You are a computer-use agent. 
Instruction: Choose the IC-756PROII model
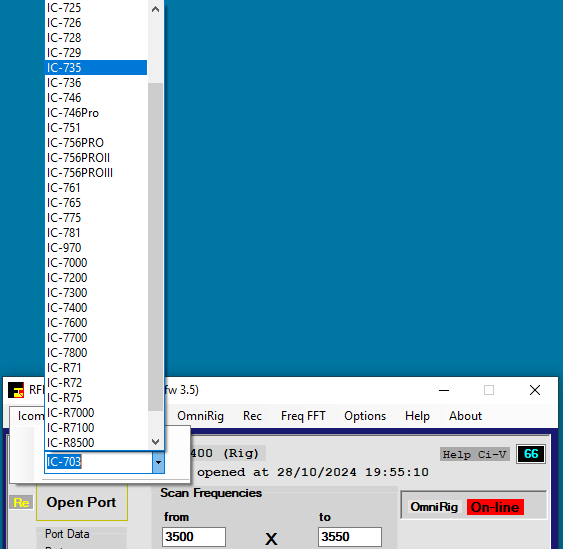pyautogui.click(x=96, y=158)
